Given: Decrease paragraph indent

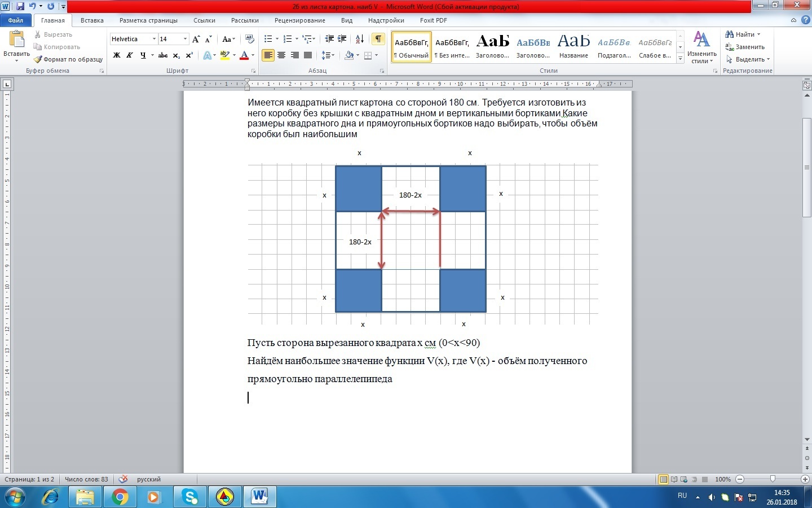Looking at the screenshot, I should pos(329,39).
